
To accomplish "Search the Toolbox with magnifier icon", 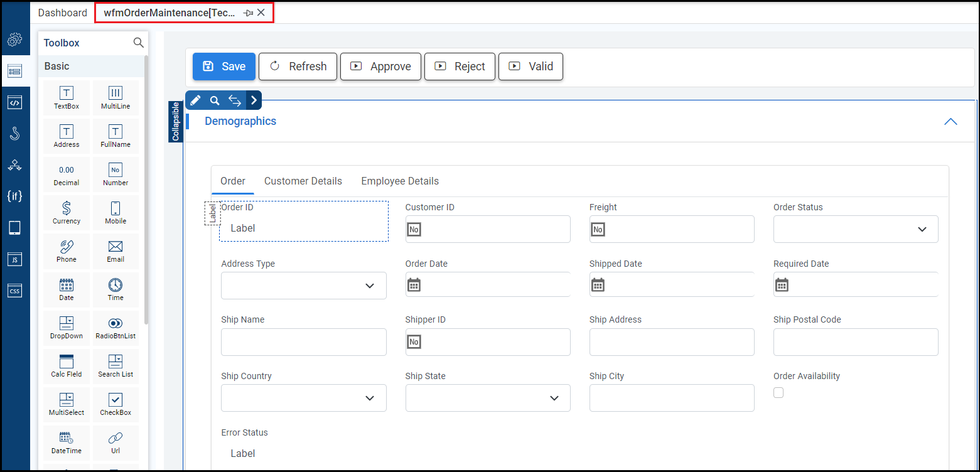I will (x=139, y=43).
